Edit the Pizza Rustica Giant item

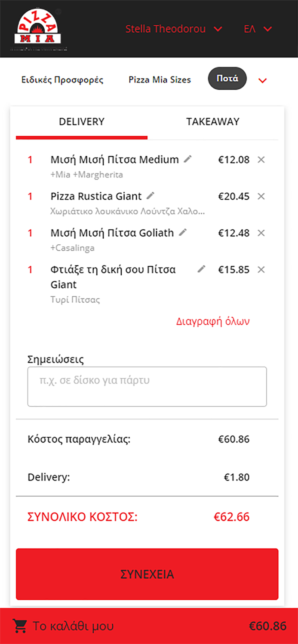pos(150,196)
